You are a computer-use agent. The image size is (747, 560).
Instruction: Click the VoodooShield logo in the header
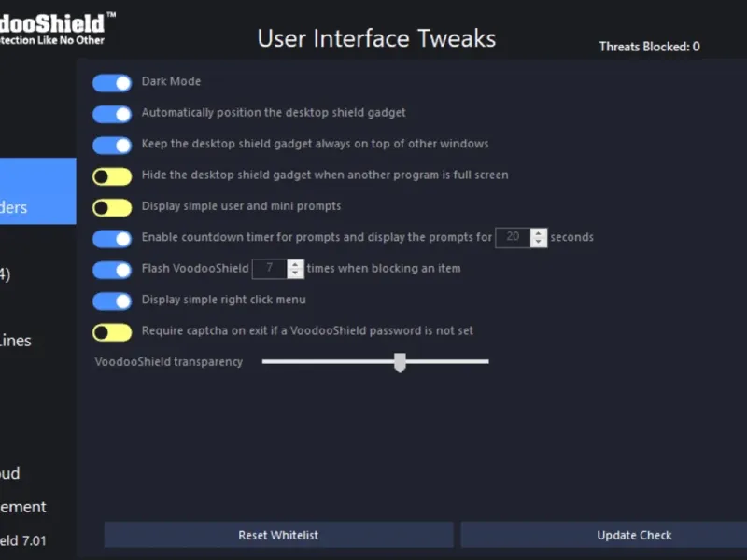click(56, 26)
